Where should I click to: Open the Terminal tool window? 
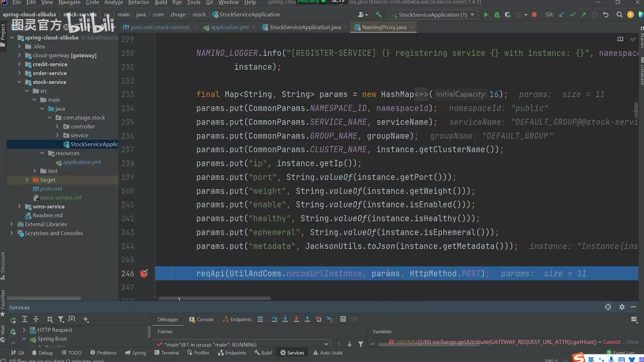[167, 352]
